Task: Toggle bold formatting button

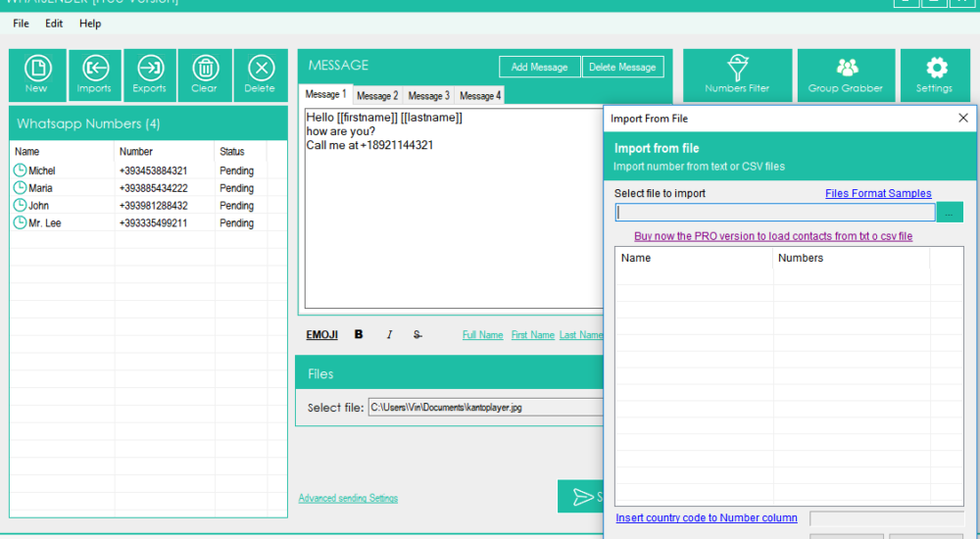Action: [x=359, y=334]
